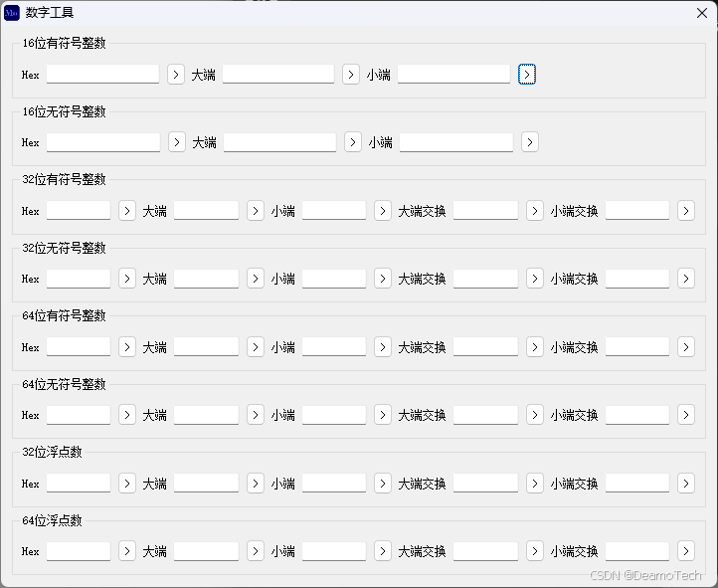Convert Hex value in 64位有符号整数 row
This screenshot has height=588, width=718.
click(127, 347)
